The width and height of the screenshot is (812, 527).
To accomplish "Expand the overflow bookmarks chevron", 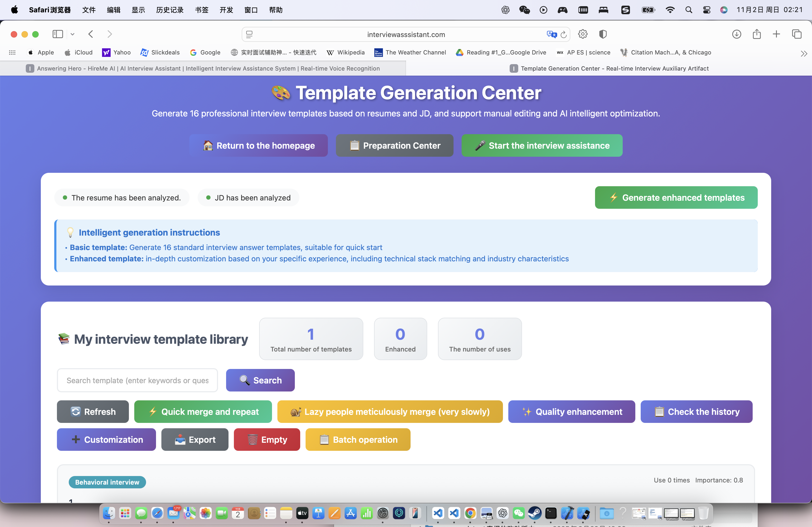I will pos(804,53).
